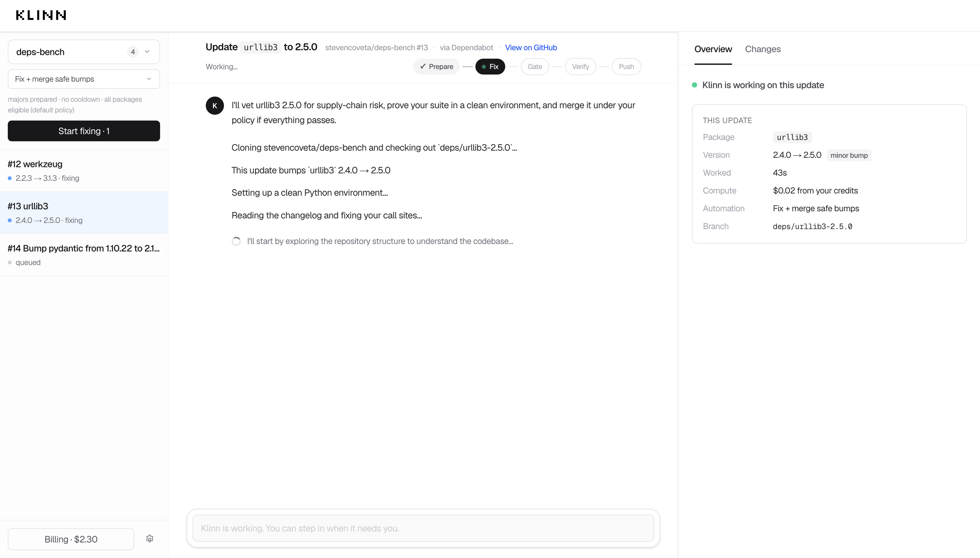This screenshot has width=980, height=558.
Task: Click the KLINN logo
Action: 41,15
